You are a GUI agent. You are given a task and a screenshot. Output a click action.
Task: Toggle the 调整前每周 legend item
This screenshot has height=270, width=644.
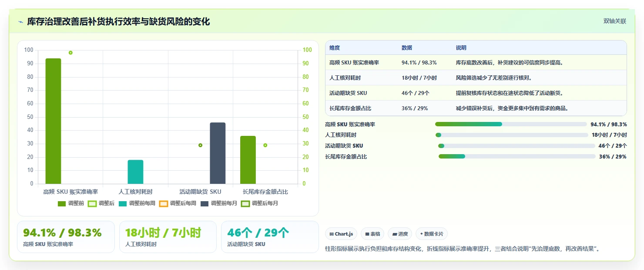click(x=137, y=203)
